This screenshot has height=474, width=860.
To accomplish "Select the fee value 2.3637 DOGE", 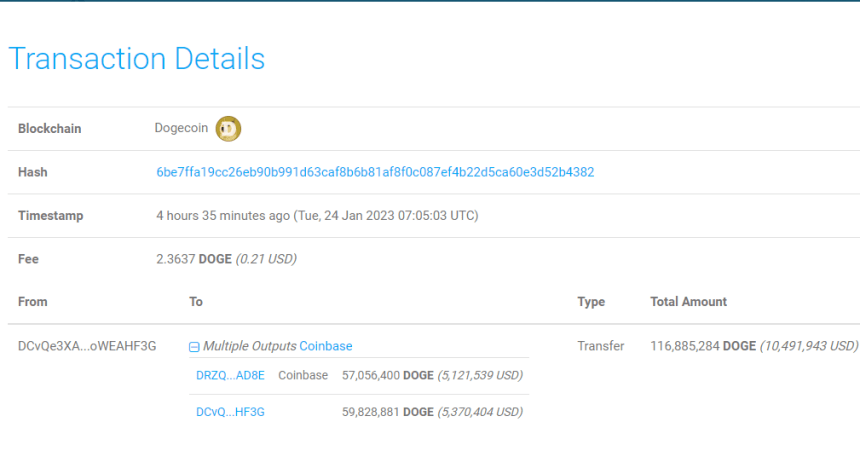I will tap(194, 259).
